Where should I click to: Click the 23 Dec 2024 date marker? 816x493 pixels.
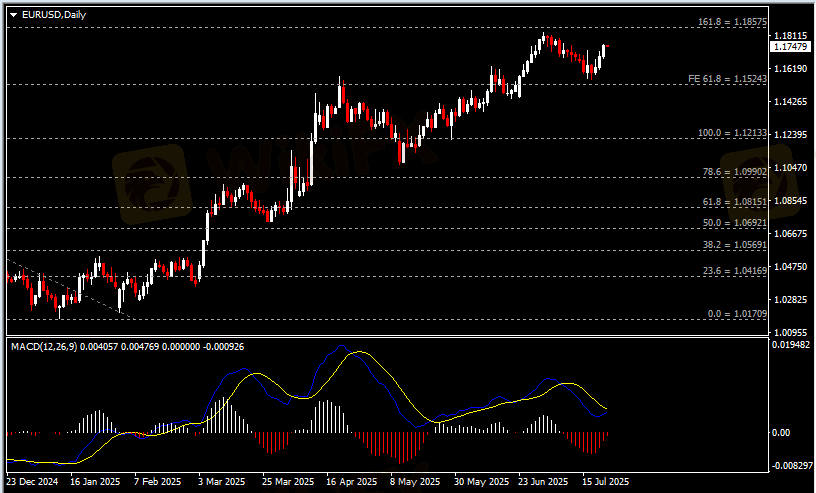pos(32,482)
